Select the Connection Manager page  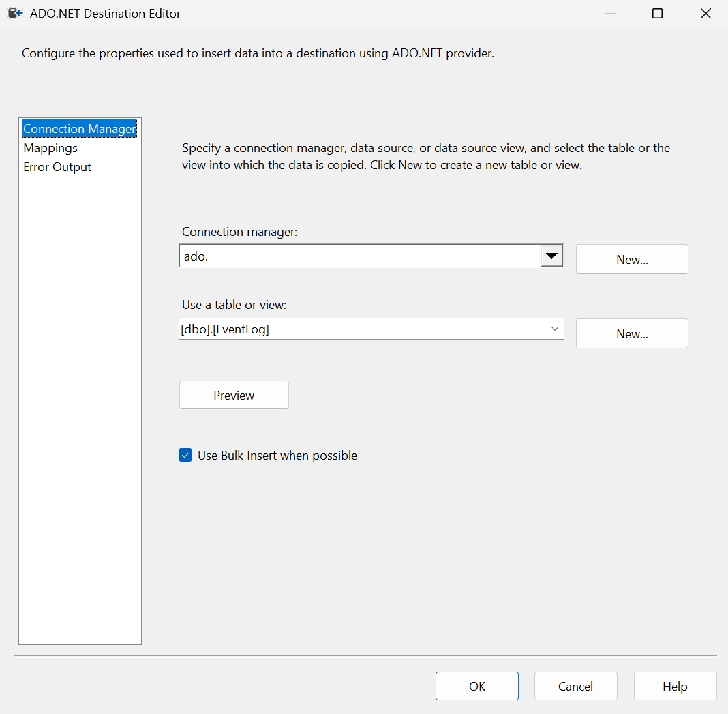tap(79, 128)
